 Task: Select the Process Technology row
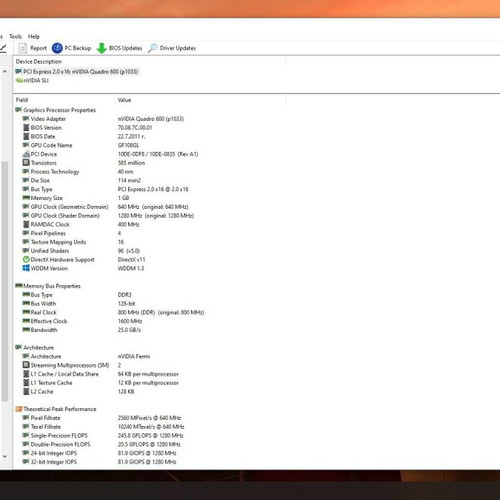(x=78, y=171)
